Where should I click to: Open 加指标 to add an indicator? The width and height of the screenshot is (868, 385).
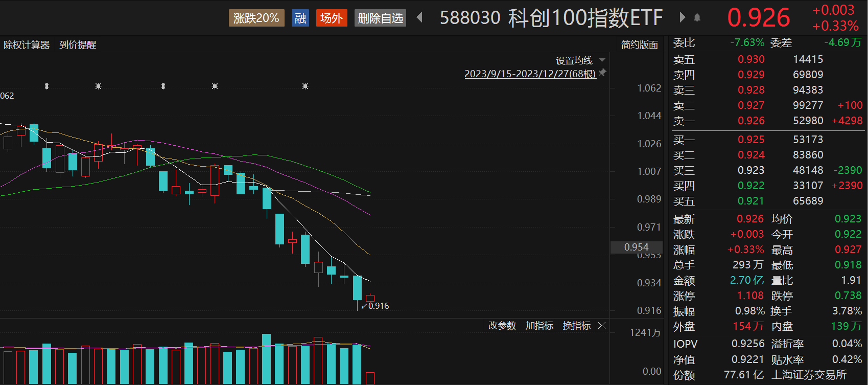(x=539, y=326)
